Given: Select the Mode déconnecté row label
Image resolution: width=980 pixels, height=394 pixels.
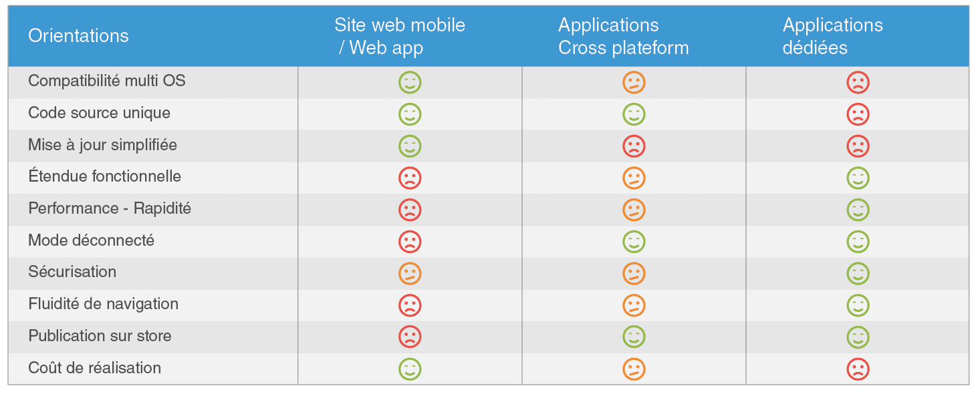Looking at the screenshot, I should [x=91, y=240].
